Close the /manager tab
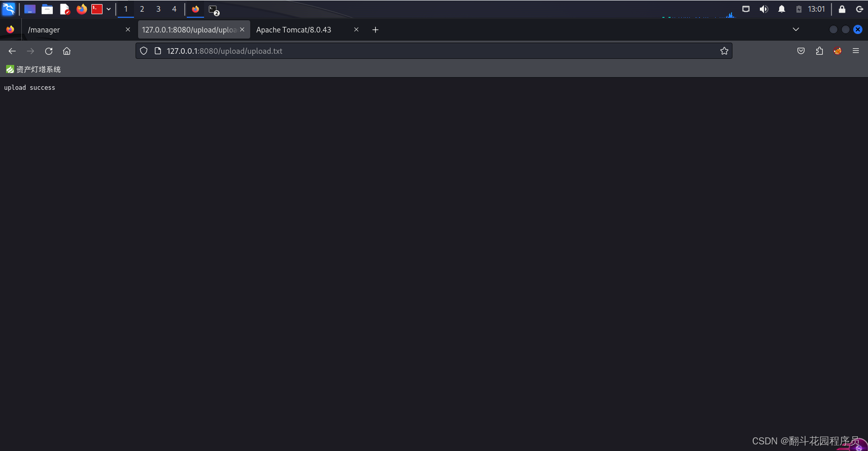 point(128,29)
